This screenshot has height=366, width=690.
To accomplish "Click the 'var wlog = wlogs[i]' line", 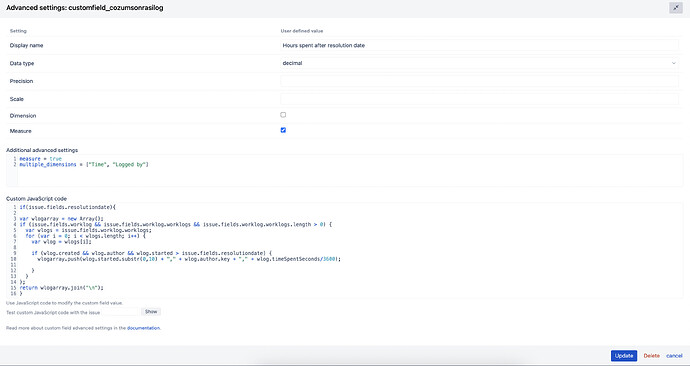I will pos(62,242).
